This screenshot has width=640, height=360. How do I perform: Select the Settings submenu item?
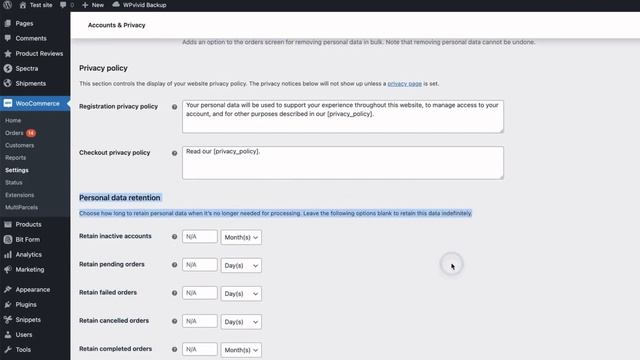[17, 170]
